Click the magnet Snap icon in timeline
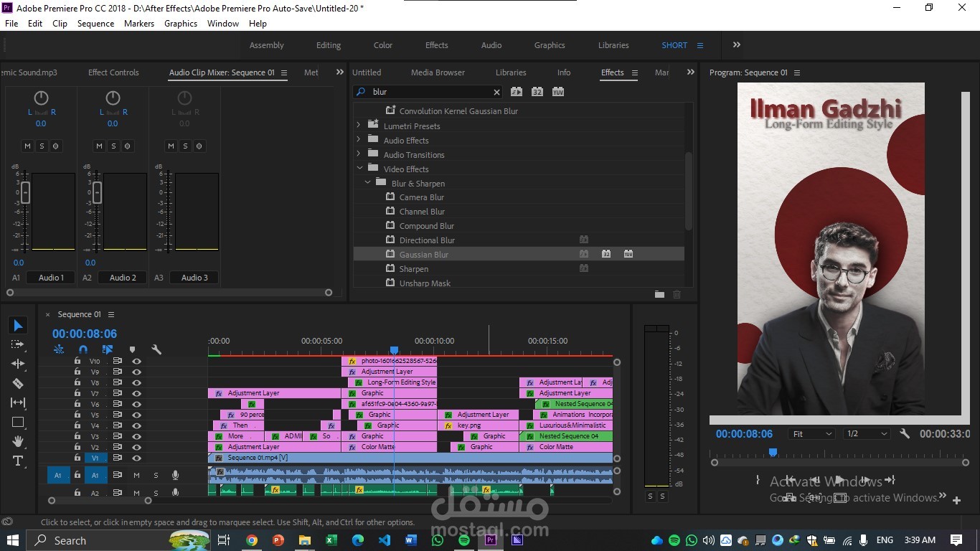The image size is (980, 551). click(x=83, y=349)
